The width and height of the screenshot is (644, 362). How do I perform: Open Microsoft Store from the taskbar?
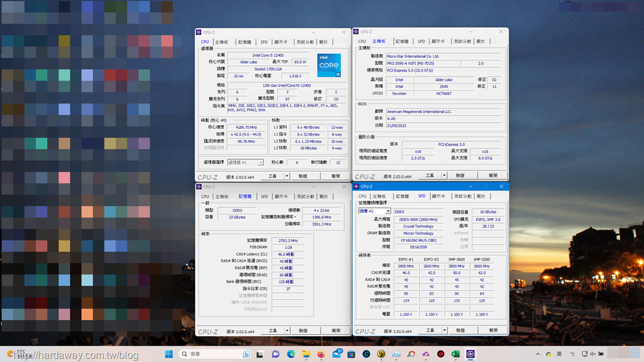[x=351, y=354]
